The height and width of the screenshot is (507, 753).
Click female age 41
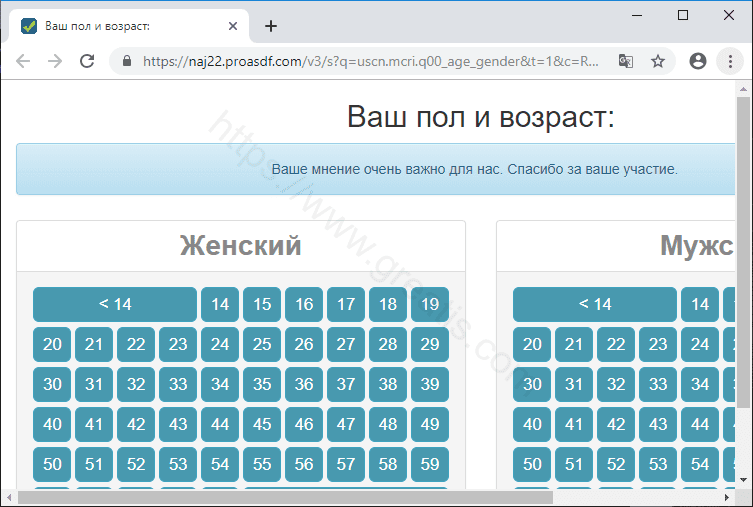(94, 424)
